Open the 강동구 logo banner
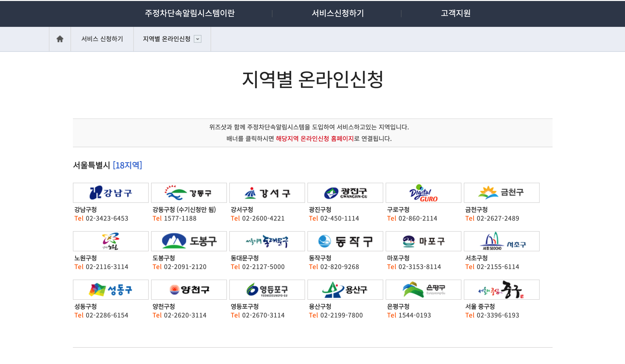This screenshot has height=364, width=625. pos(189,193)
